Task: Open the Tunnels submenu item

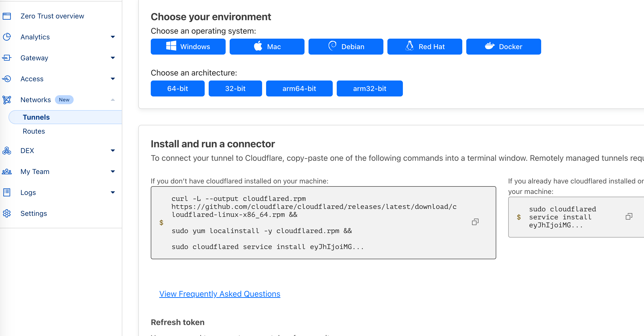Action: 36,117
